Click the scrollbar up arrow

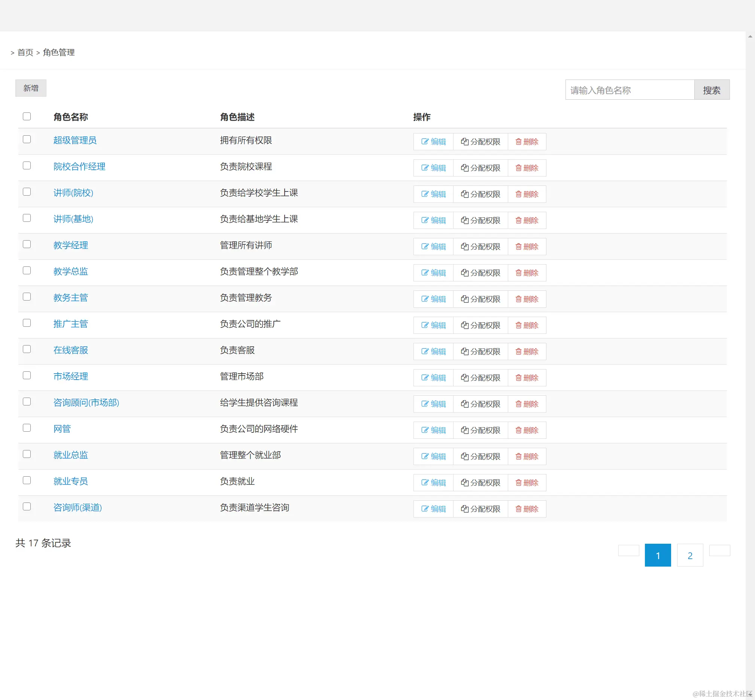[750, 36]
